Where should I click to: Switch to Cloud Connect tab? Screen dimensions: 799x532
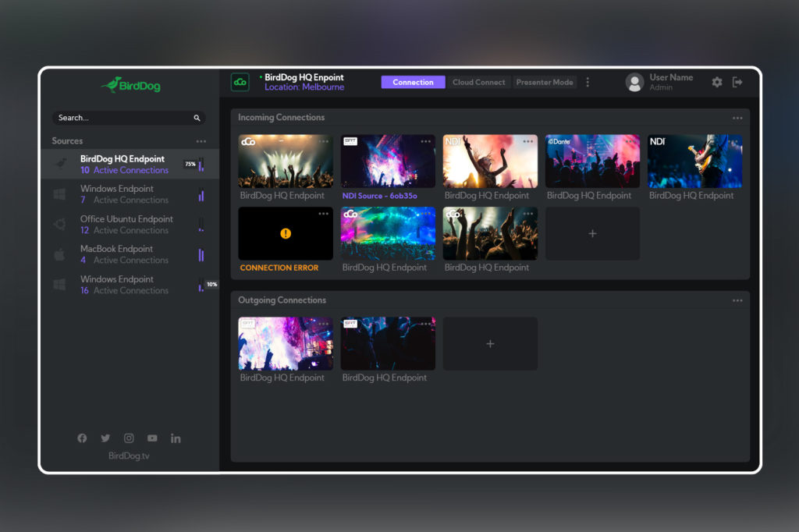point(478,82)
